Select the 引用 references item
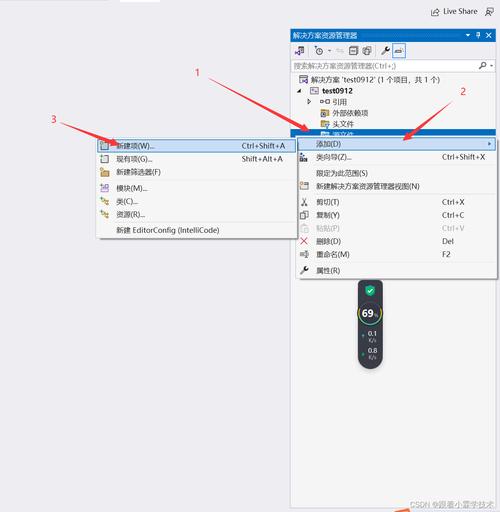The image size is (500, 512). (x=333, y=102)
